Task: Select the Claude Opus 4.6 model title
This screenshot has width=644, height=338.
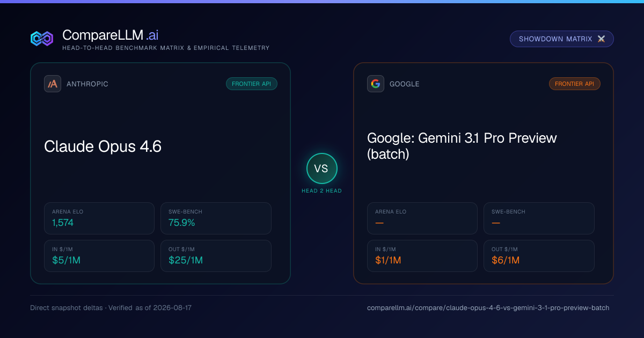Action: (103, 146)
